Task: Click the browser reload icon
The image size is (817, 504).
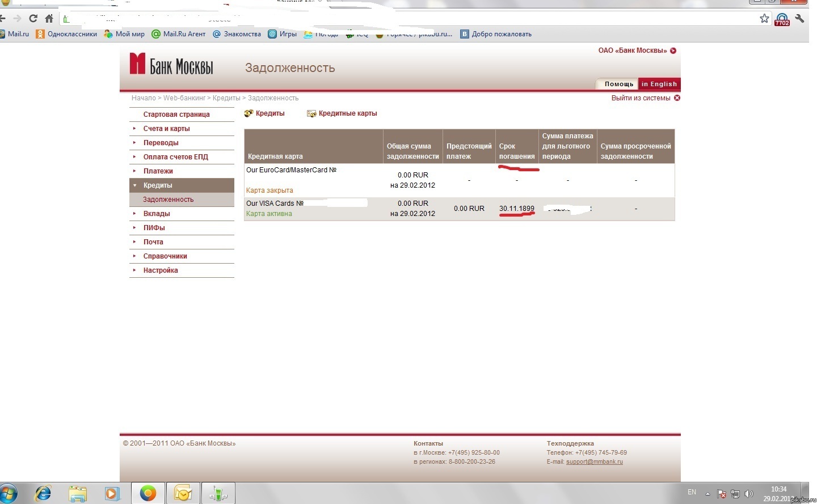Action: point(33,18)
